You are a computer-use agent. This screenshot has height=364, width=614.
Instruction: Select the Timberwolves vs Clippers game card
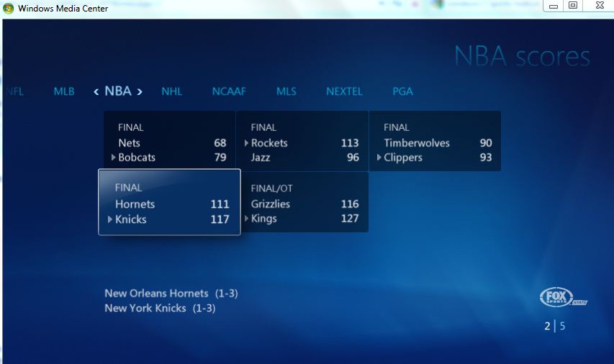click(x=435, y=141)
